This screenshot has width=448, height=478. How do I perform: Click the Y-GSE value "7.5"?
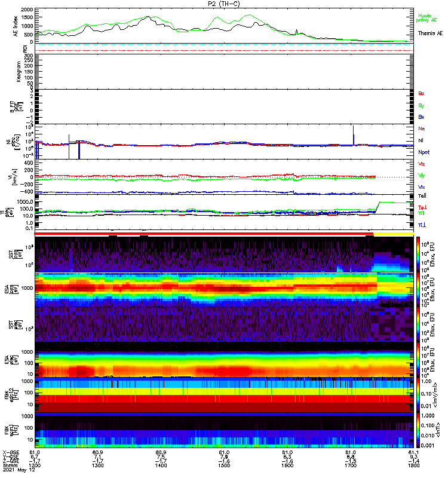click(161, 457)
